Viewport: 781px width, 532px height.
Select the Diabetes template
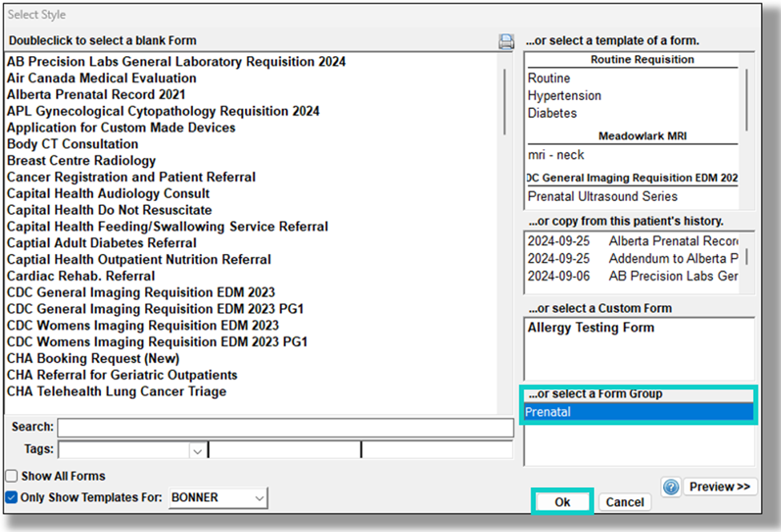point(552,113)
